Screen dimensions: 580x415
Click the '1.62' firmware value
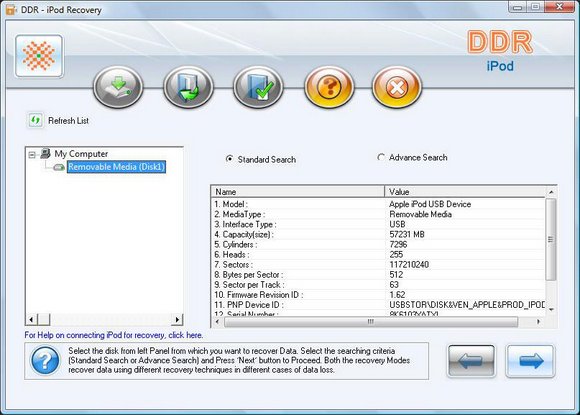397,295
